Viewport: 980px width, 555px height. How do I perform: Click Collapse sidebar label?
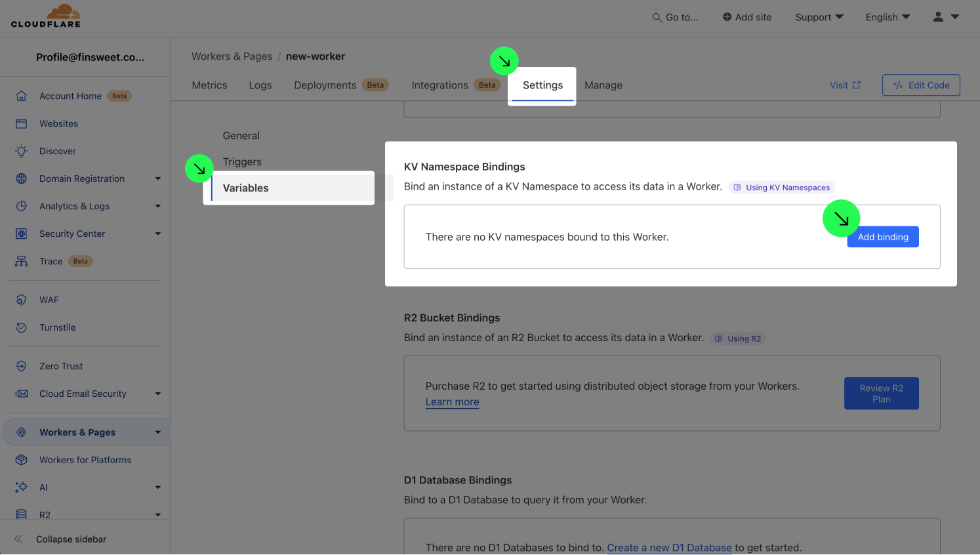click(71, 539)
